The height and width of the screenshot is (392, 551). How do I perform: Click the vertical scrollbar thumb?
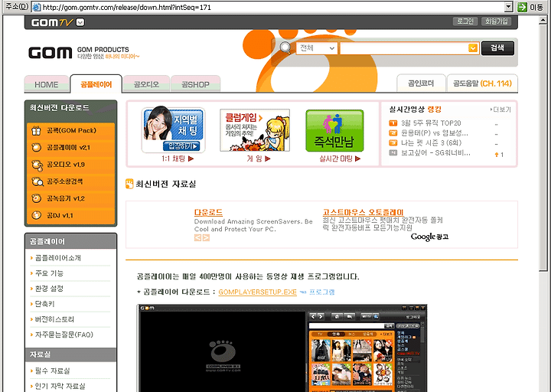click(x=543, y=148)
